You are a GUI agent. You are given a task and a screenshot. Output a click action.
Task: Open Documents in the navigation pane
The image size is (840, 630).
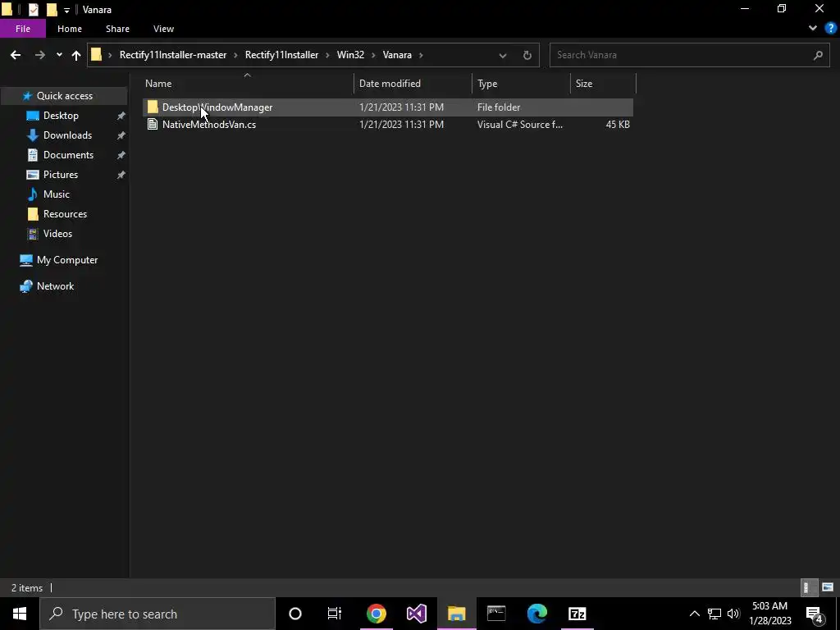[x=68, y=155]
